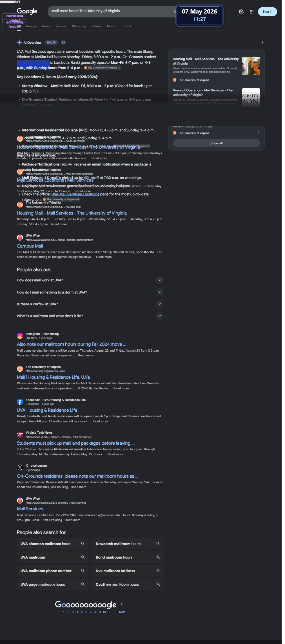The width and height of the screenshot is (285, 644).
Task: Open the More dropdown in search filters
Action: [x=112, y=26]
